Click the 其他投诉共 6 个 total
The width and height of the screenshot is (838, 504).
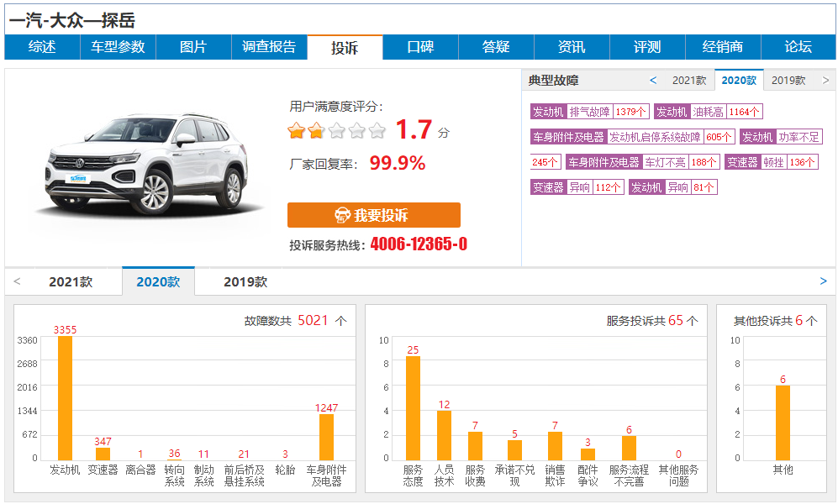click(776, 320)
